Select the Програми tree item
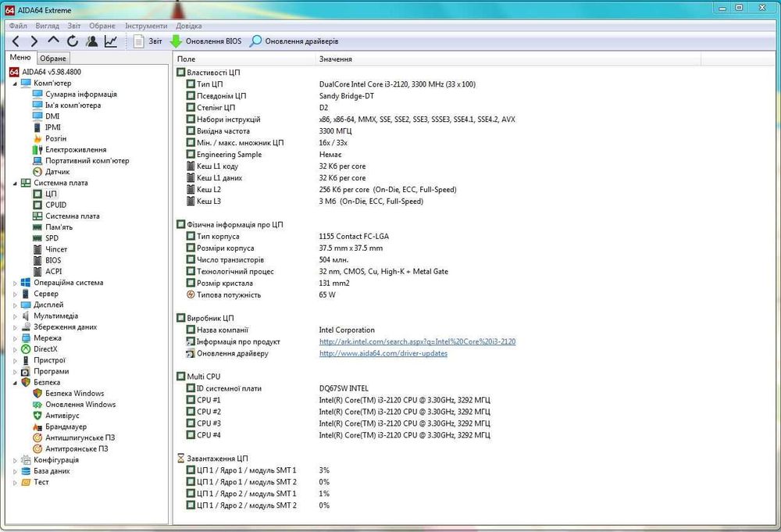 tap(52, 372)
